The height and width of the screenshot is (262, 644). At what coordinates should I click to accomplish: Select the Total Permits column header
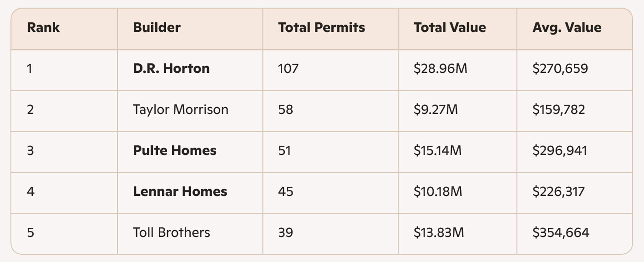tap(321, 27)
